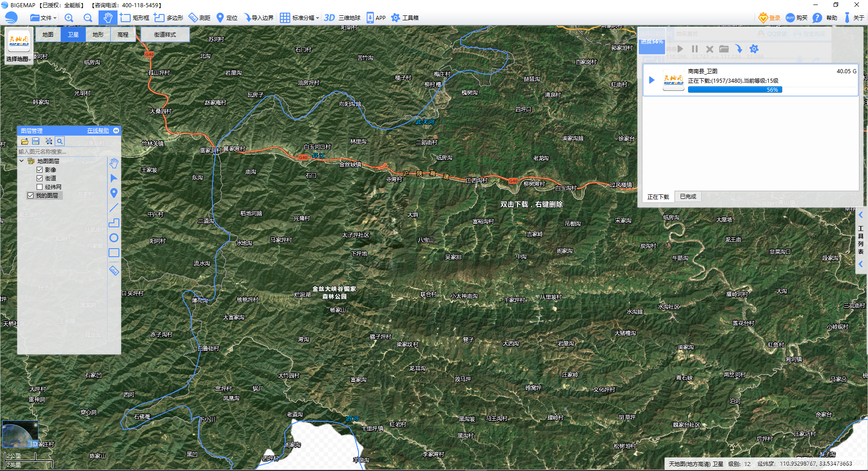868x471 pixels.
Task: Open the 在线帮助 online help link
Action: coord(98,131)
